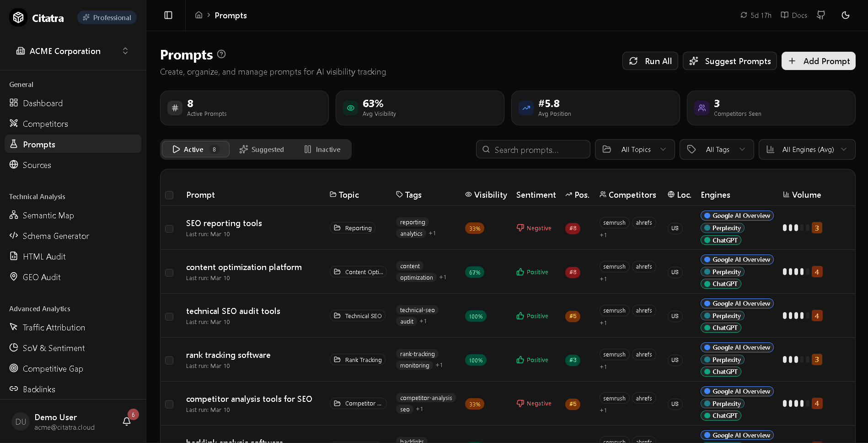The width and height of the screenshot is (868, 443).
Task: Check the SEO reporting tools row checkbox
Action: pyautogui.click(x=169, y=228)
